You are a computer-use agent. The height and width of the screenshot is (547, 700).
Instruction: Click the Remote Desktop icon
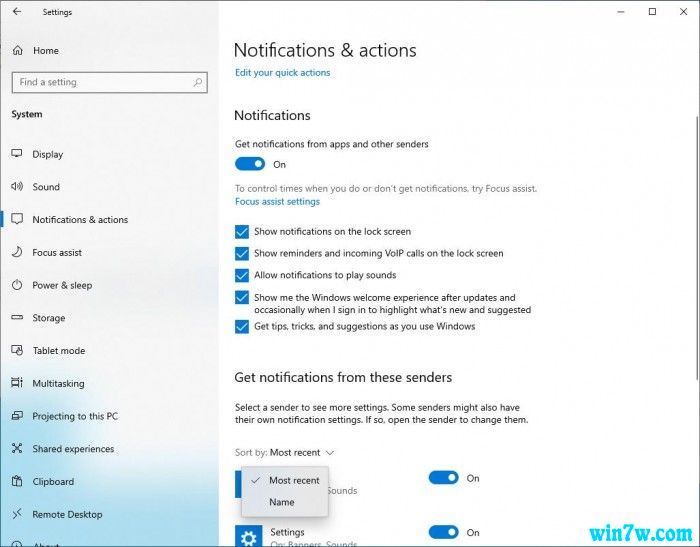pyautogui.click(x=17, y=514)
